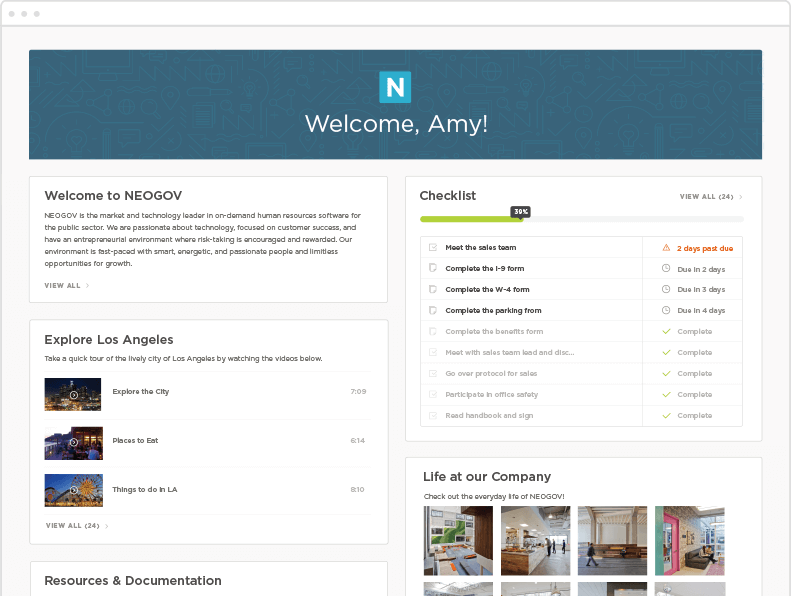Click the clock icon beside Due in 2 days
792x596 pixels.
(666, 269)
